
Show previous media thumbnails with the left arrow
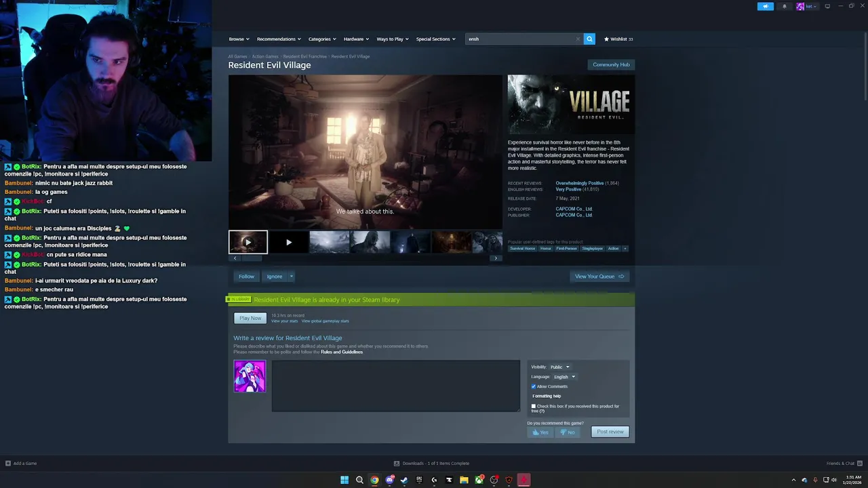pos(235,258)
